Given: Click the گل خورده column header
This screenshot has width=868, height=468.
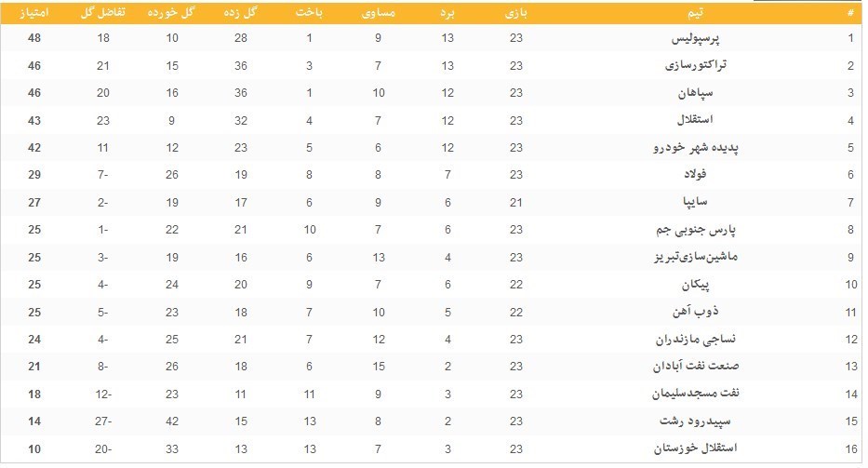Looking at the screenshot, I should (x=172, y=12).
